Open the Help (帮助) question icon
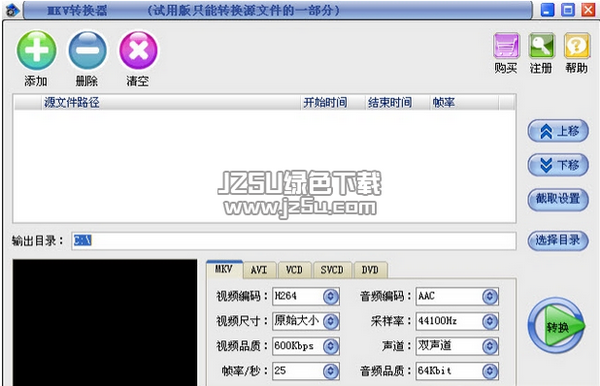The width and height of the screenshot is (600, 386). (x=577, y=46)
